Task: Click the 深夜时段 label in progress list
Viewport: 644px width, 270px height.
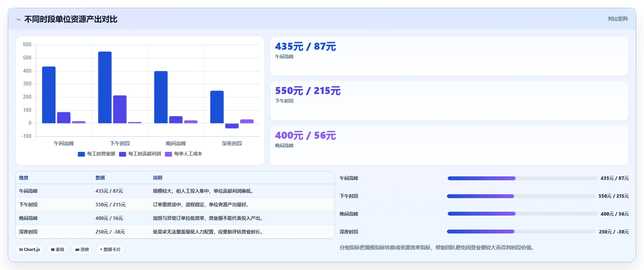Action: [x=349, y=232]
